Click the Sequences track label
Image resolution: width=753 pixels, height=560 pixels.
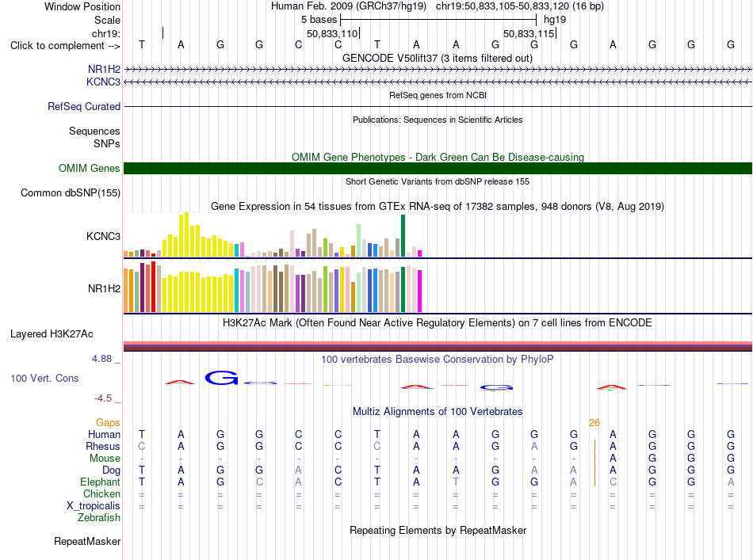tap(94, 131)
